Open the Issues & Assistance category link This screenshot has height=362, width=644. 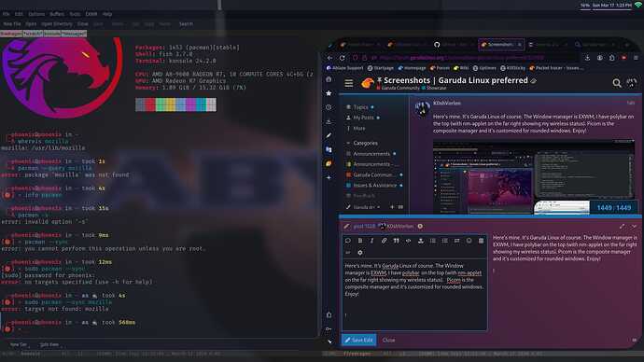click(x=374, y=185)
